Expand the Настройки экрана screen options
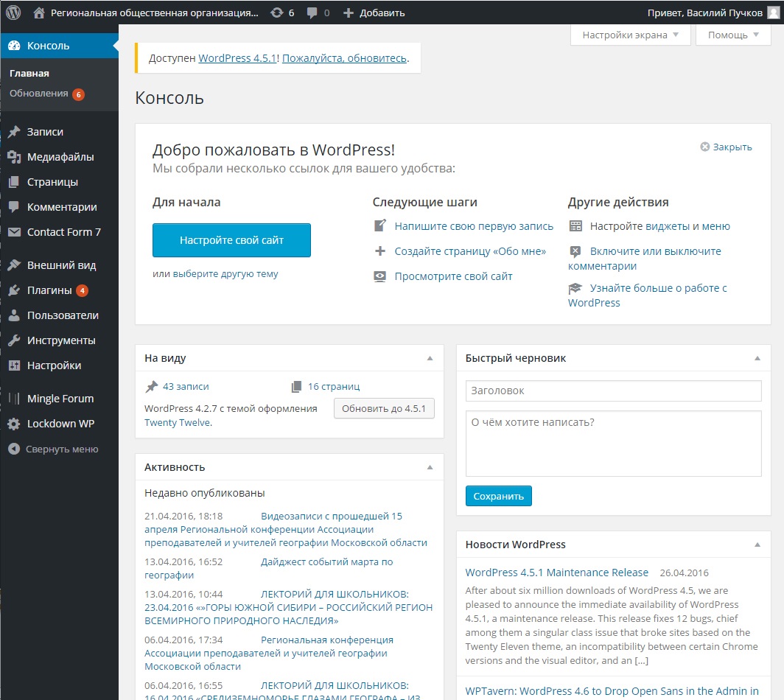This screenshot has width=784, height=700. coord(631,35)
